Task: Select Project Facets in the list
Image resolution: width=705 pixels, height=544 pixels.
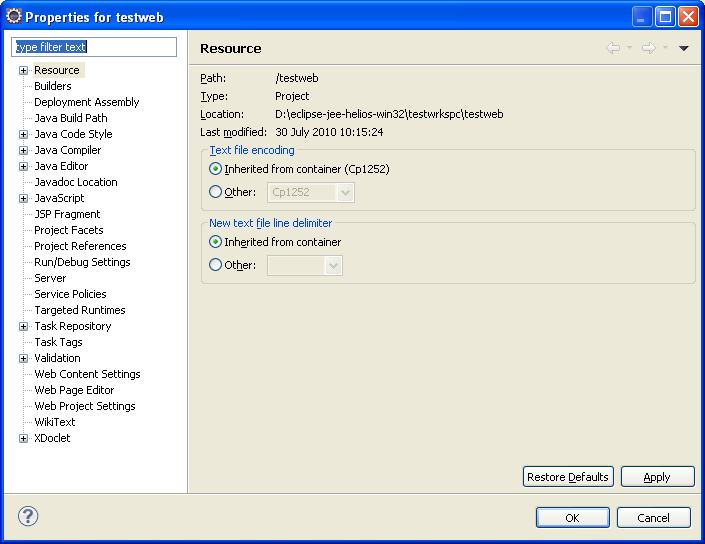Action: coord(68,230)
